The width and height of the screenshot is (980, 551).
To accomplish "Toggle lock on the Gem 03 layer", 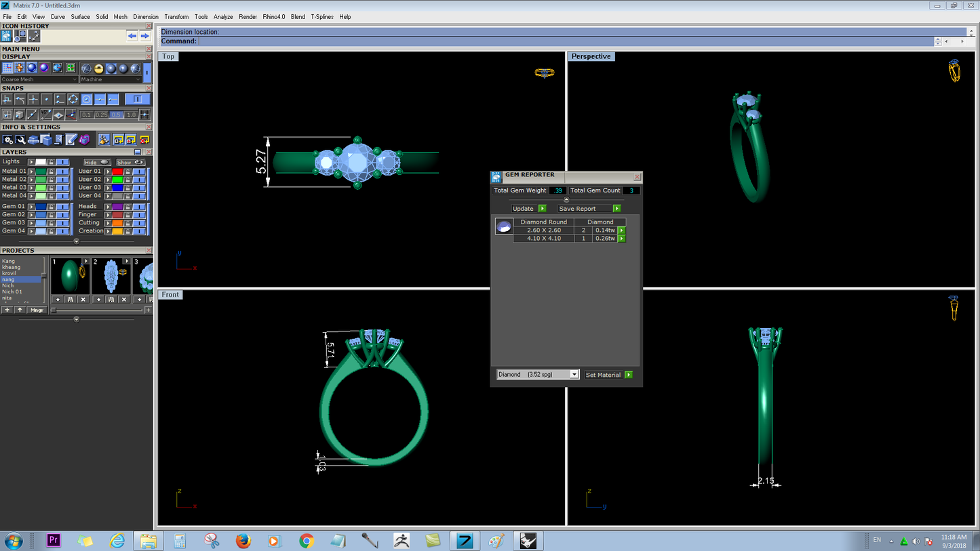I will click(x=51, y=223).
